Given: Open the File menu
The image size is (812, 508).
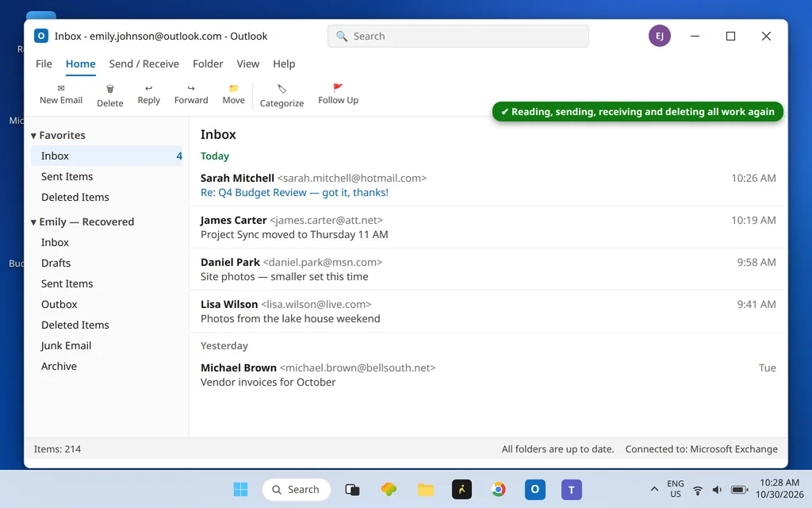Looking at the screenshot, I should 44,63.
